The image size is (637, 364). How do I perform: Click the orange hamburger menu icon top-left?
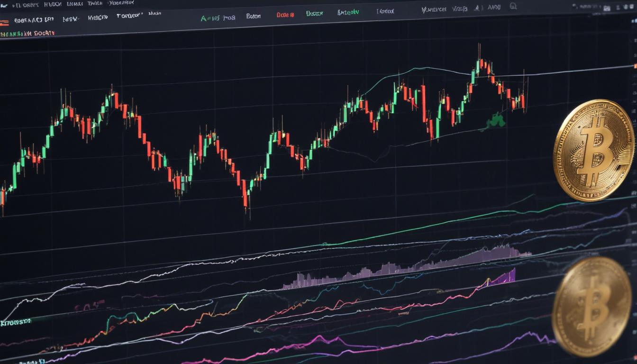pos(6,22)
